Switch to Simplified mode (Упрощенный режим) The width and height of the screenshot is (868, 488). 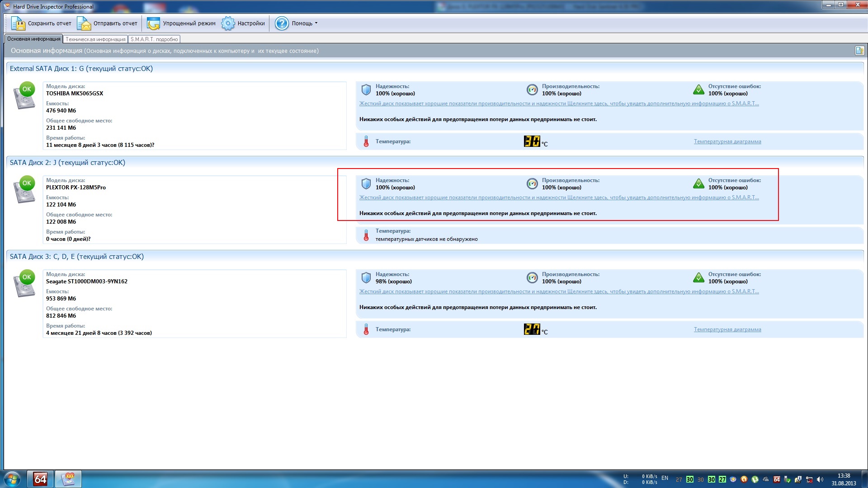[x=181, y=23]
